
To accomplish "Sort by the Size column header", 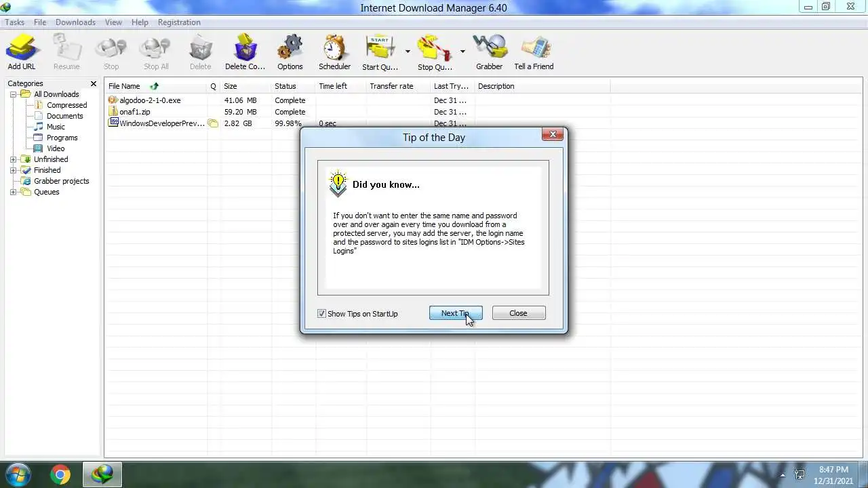I will coord(245,86).
